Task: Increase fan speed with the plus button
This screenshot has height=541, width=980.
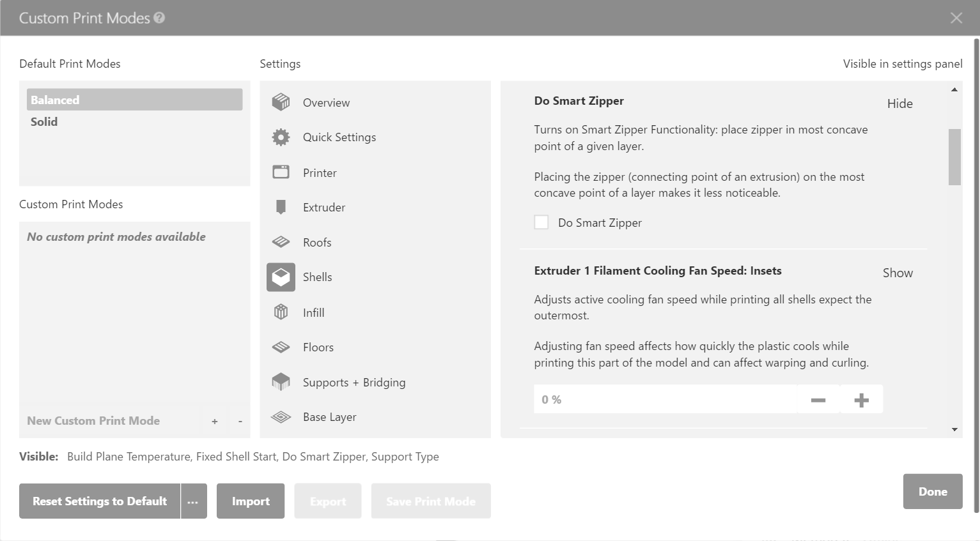Action: coord(861,399)
